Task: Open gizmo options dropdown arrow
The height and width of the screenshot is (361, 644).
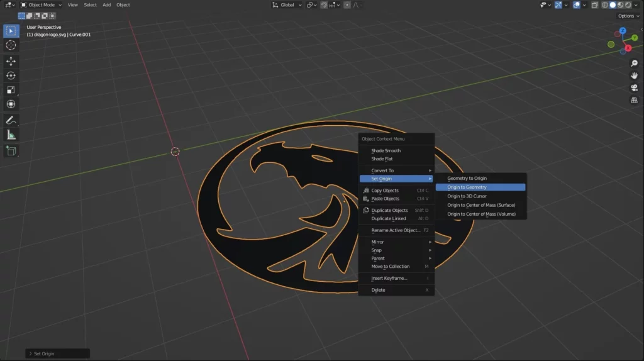Action: [x=566, y=5]
